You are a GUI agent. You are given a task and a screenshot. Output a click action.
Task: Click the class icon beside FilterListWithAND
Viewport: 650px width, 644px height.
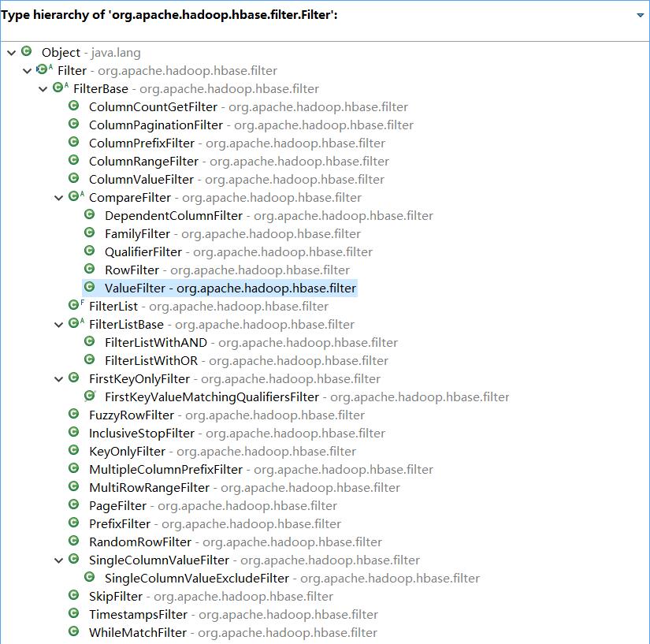pyautogui.click(x=90, y=341)
